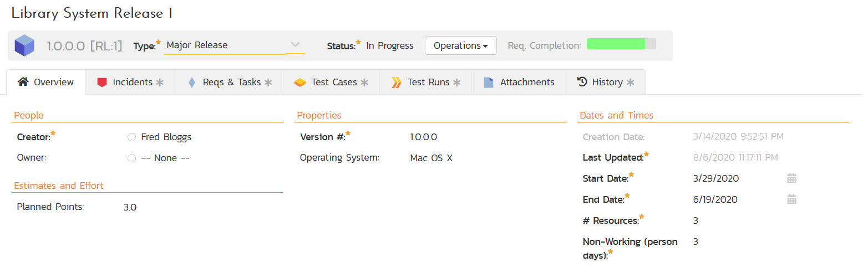Click the In Progress status text
Image resolution: width=868 pixels, height=267 pixels.
coord(389,45)
